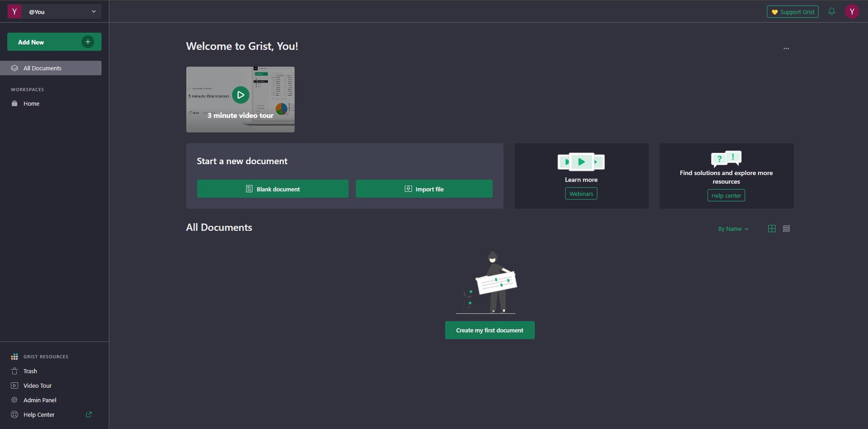
Task: Open the Trash from the sidebar
Action: coord(30,371)
